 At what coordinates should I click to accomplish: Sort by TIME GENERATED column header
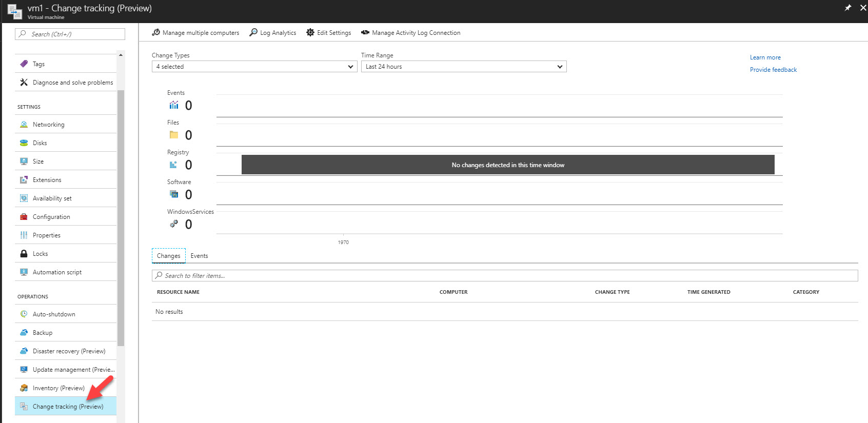pyautogui.click(x=709, y=292)
